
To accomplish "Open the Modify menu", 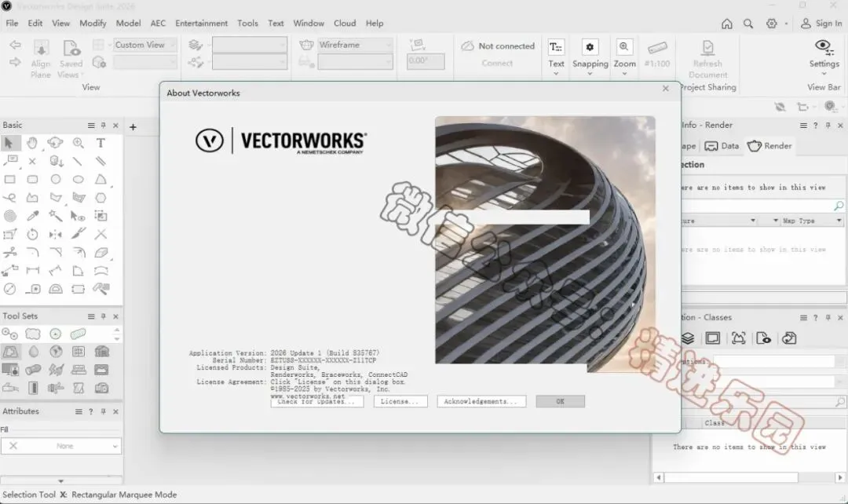I will tap(93, 24).
